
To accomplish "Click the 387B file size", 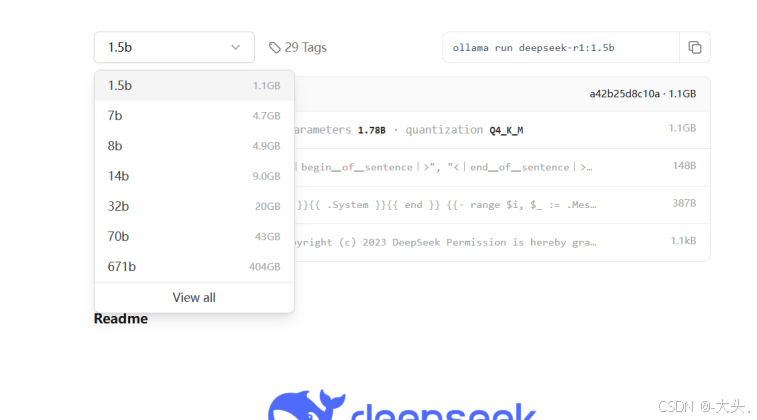I will [x=684, y=203].
